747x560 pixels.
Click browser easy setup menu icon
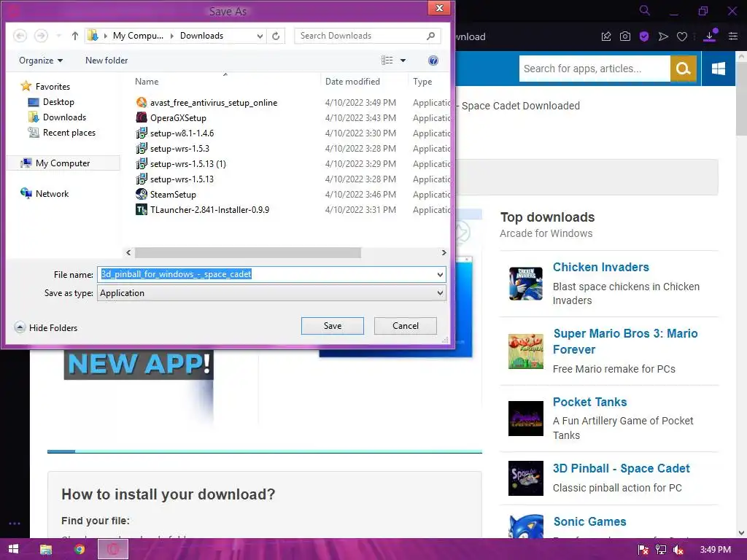[733, 36]
